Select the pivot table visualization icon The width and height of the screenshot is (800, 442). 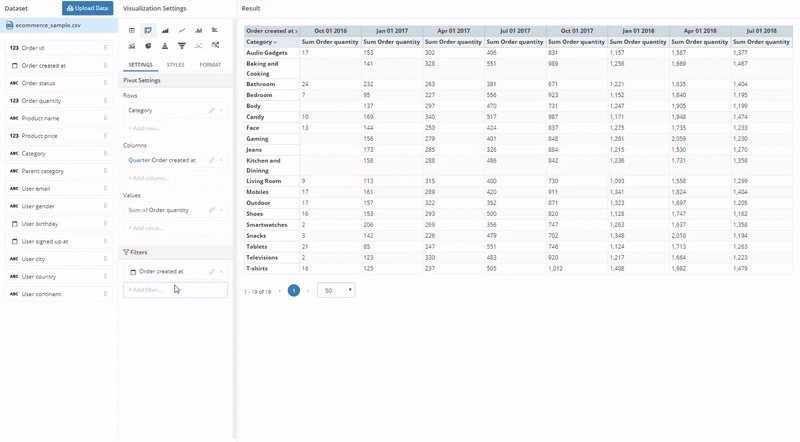pyautogui.click(x=148, y=31)
